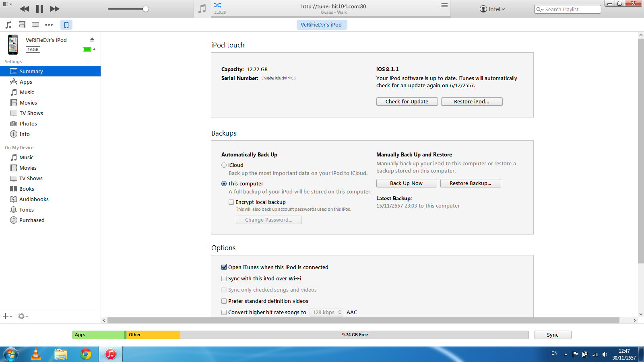
Task: Open the Intel account menu
Action: pos(492,9)
